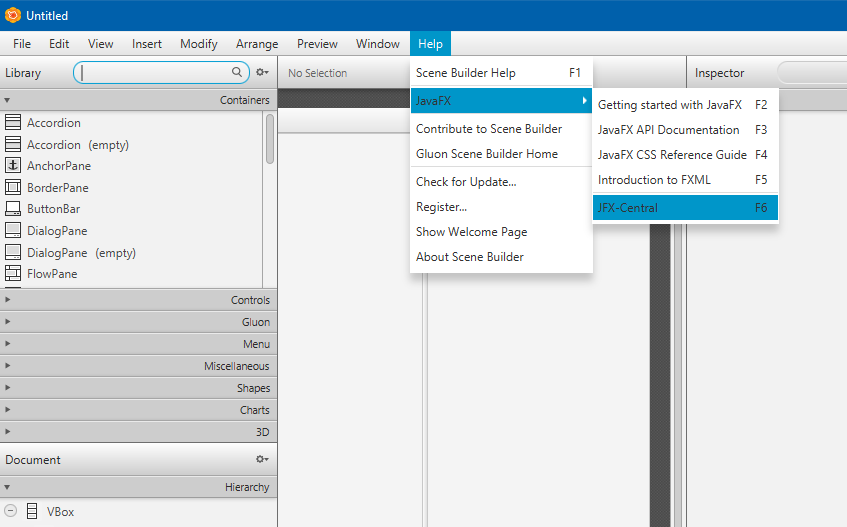Open the Arrange menu
Image resolution: width=847 pixels, height=527 pixels.
[257, 44]
